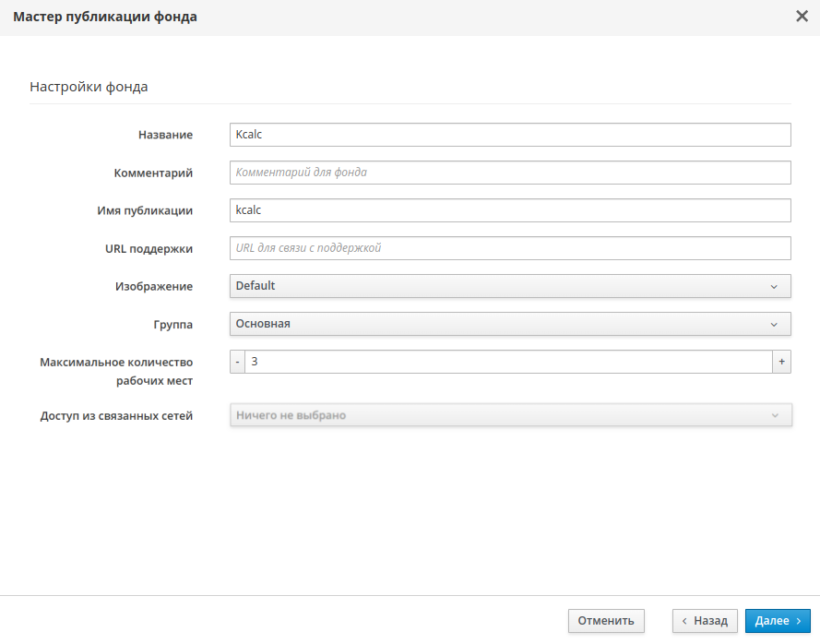Open the Изображение dropdown
820x644 pixels.
509,286
